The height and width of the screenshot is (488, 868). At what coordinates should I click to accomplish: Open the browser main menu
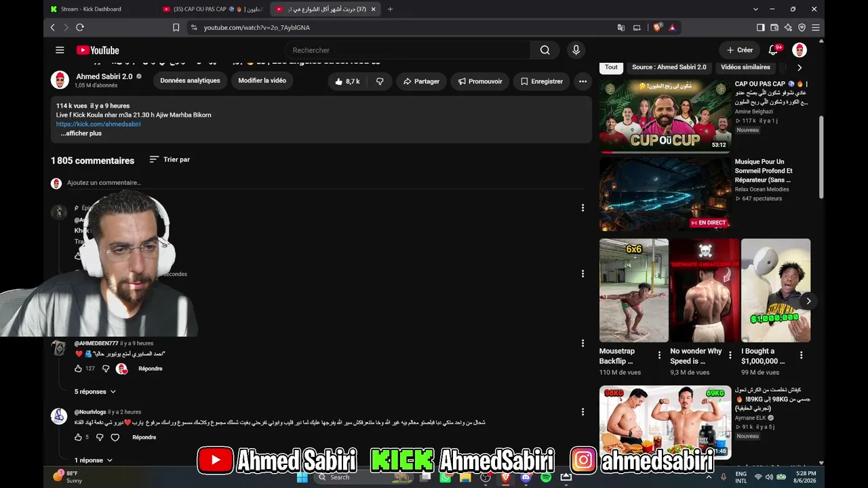tap(816, 28)
